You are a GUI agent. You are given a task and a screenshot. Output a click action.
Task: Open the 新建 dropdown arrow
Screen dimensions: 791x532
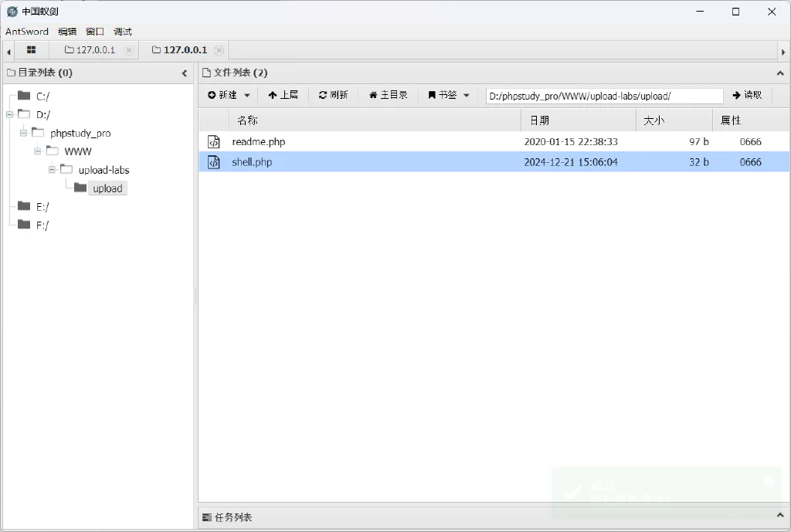coord(247,95)
